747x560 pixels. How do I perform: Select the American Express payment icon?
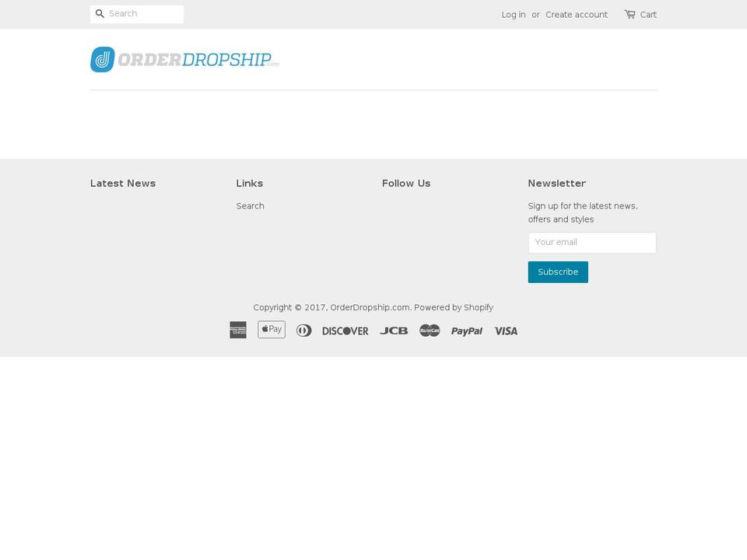point(238,330)
